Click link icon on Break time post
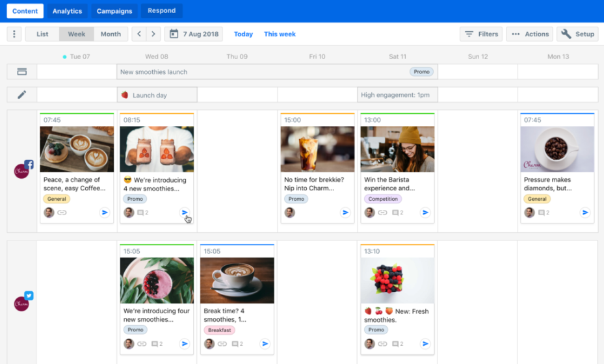604x364 pixels. 222,344
